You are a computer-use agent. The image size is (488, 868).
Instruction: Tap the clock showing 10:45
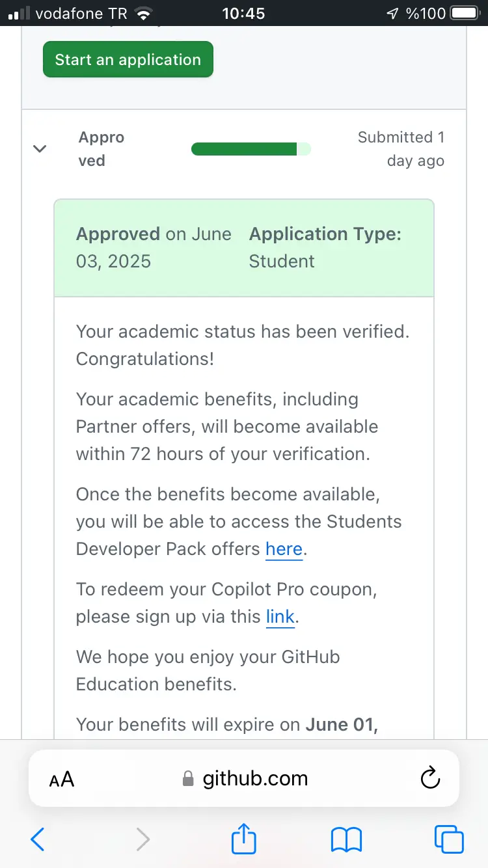(x=243, y=13)
